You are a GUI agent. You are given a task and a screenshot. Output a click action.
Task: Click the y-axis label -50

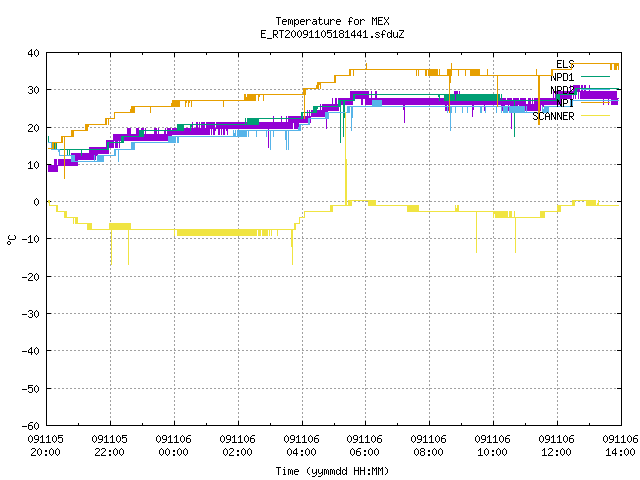coord(31,389)
